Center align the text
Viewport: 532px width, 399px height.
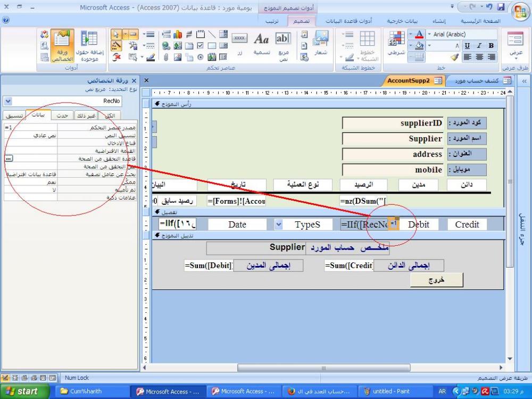click(479, 57)
